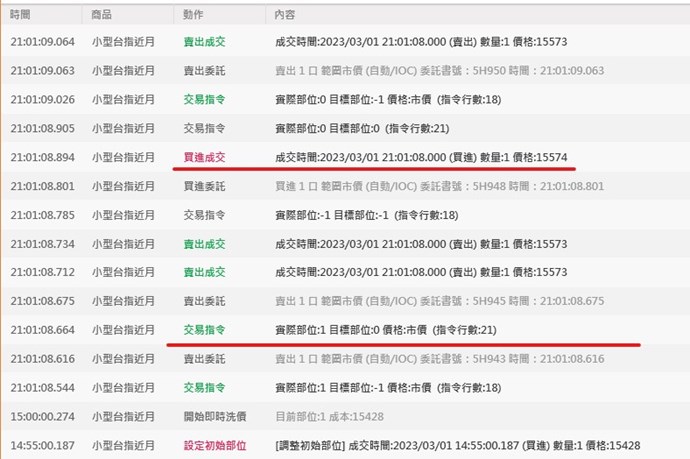Select the time cell 21:01:09.026
Screen dimensions: 690x459
(43, 99)
